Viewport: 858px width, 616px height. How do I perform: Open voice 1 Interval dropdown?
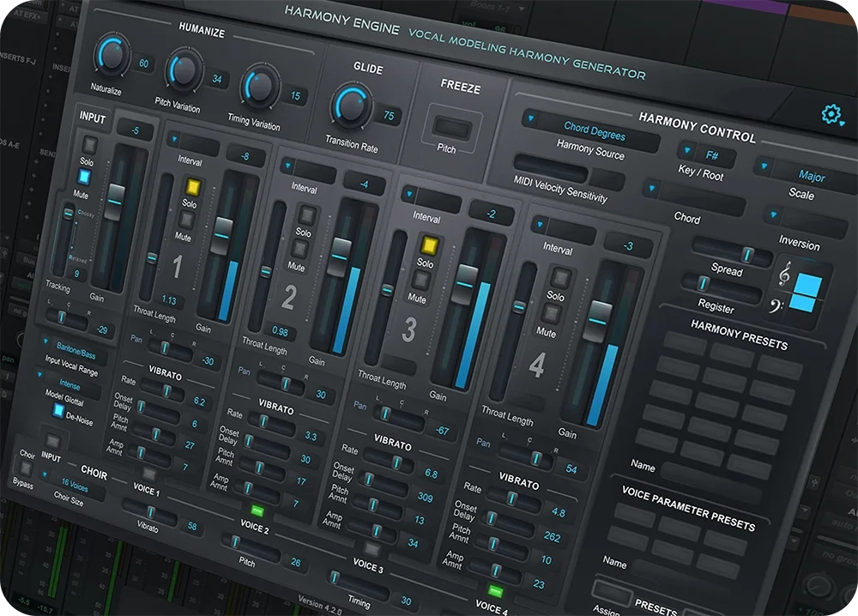[193, 143]
